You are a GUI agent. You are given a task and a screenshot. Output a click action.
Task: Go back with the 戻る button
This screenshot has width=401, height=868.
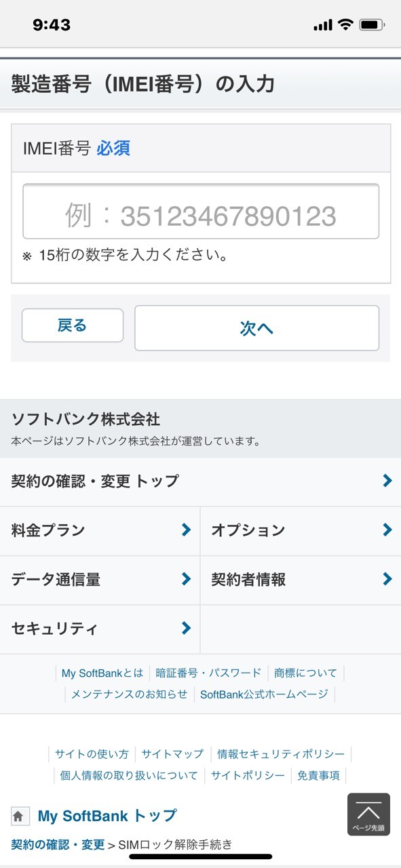pyautogui.click(x=73, y=325)
